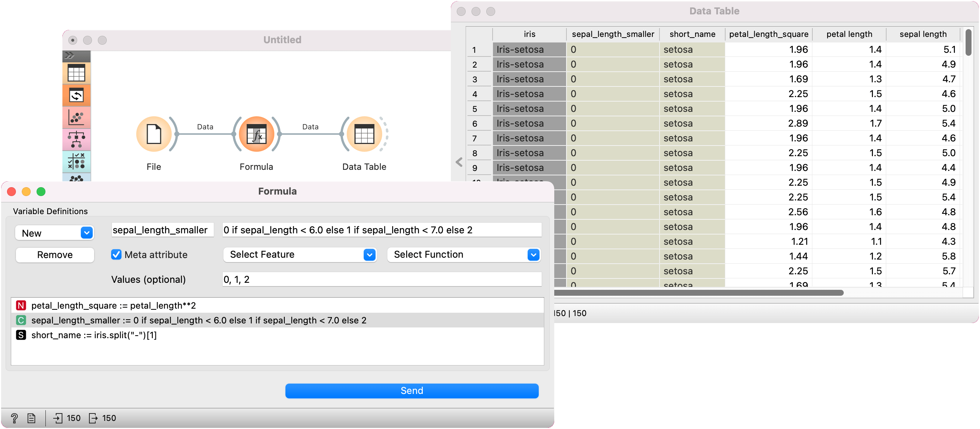
Task: Click the report document icon in Formula
Action: click(x=32, y=418)
